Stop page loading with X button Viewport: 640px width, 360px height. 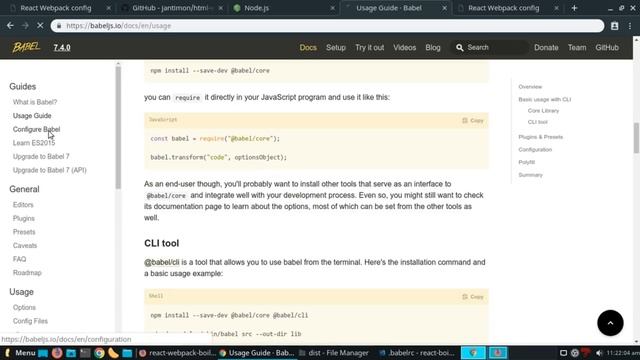(40, 26)
